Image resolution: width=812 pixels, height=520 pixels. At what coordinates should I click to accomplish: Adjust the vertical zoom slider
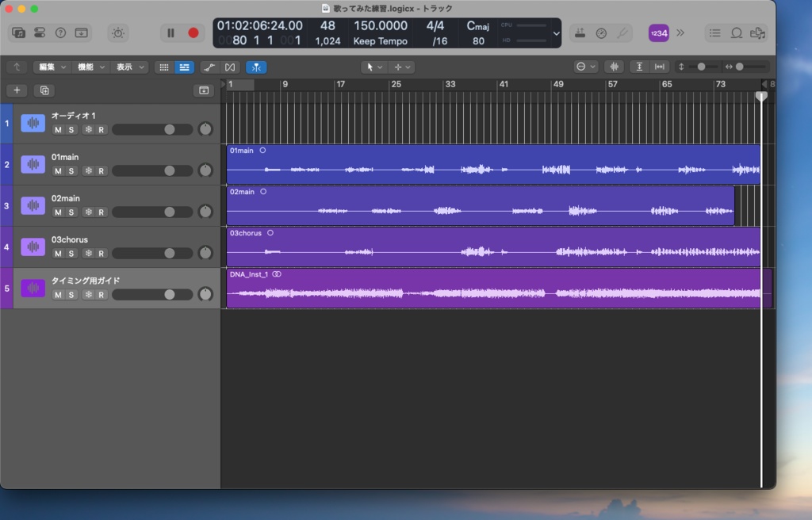pyautogui.click(x=701, y=67)
